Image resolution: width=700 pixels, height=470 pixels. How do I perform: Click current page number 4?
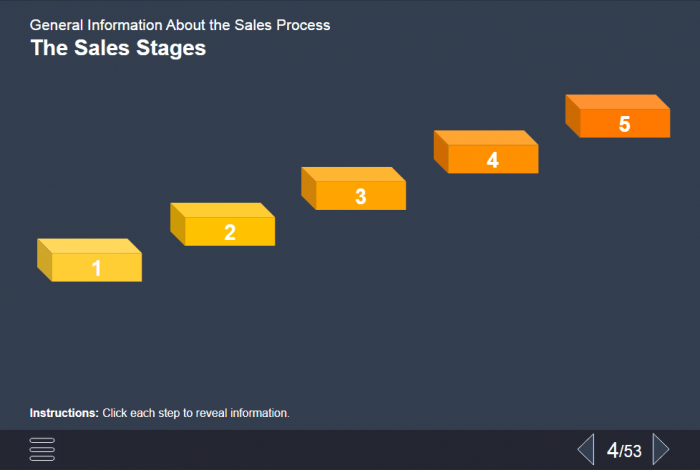(x=612, y=450)
